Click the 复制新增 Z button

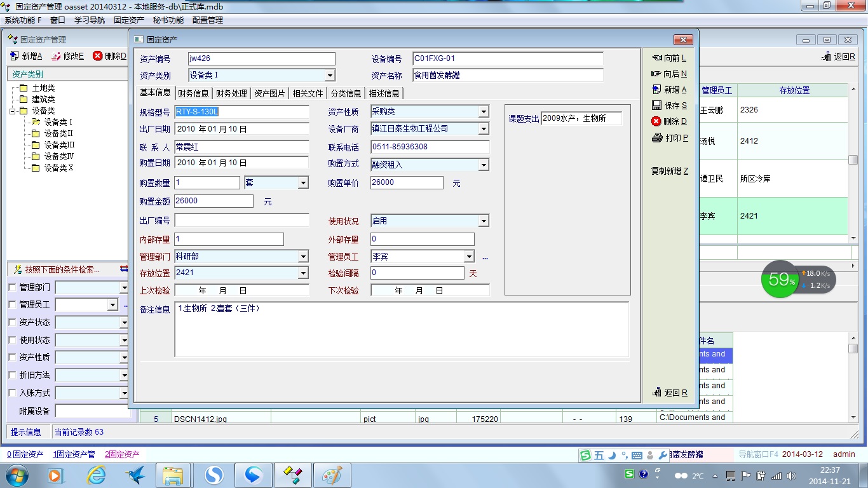[x=669, y=171]
